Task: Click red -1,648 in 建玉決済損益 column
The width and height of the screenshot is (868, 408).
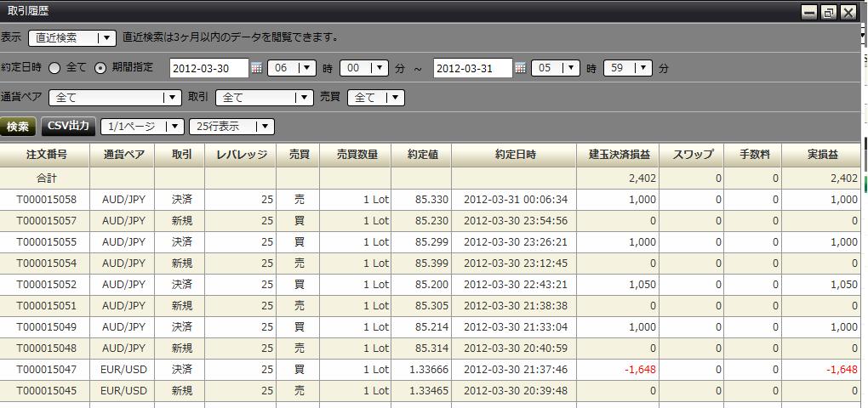Action: [641, 369]
